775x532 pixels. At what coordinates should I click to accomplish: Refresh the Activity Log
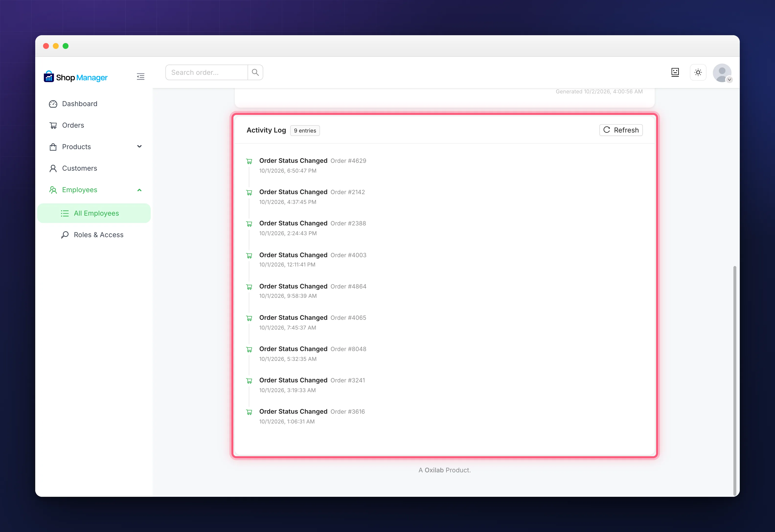621,130
